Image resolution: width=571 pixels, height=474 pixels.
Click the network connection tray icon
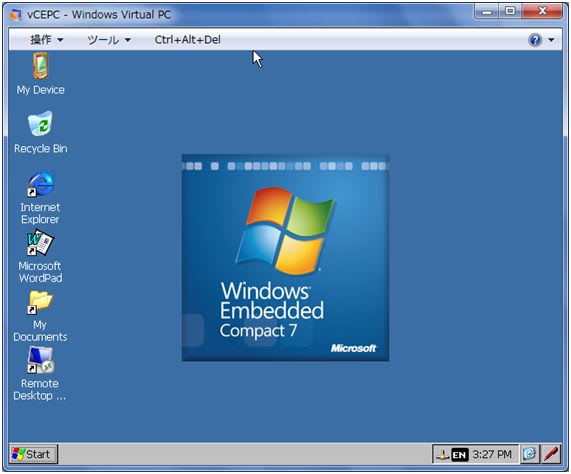pos(443,455)
